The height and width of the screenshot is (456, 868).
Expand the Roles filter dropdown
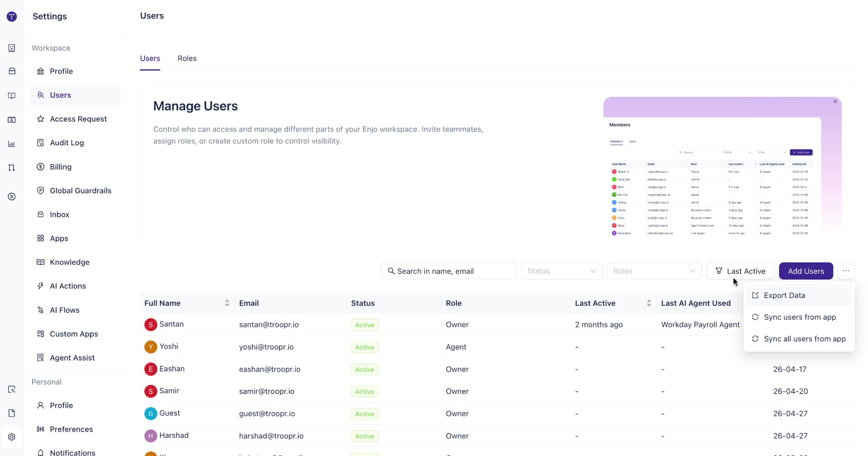point(654,271)
